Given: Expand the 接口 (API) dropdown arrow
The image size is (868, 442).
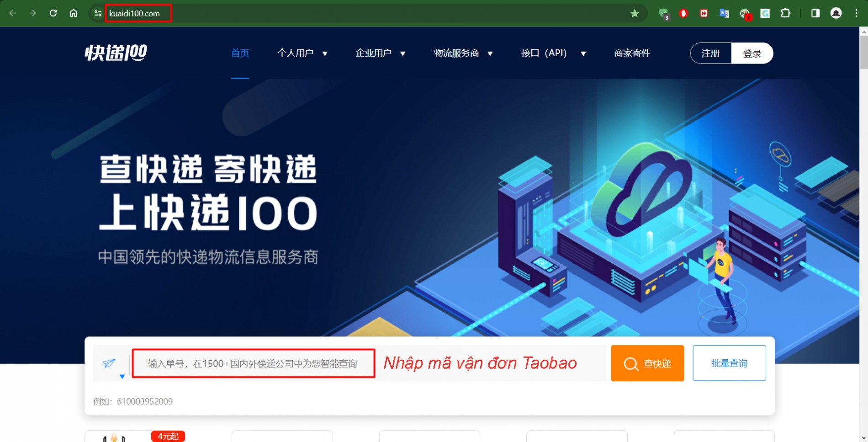Looking at the screenshot, I should (x=583, y=53).
